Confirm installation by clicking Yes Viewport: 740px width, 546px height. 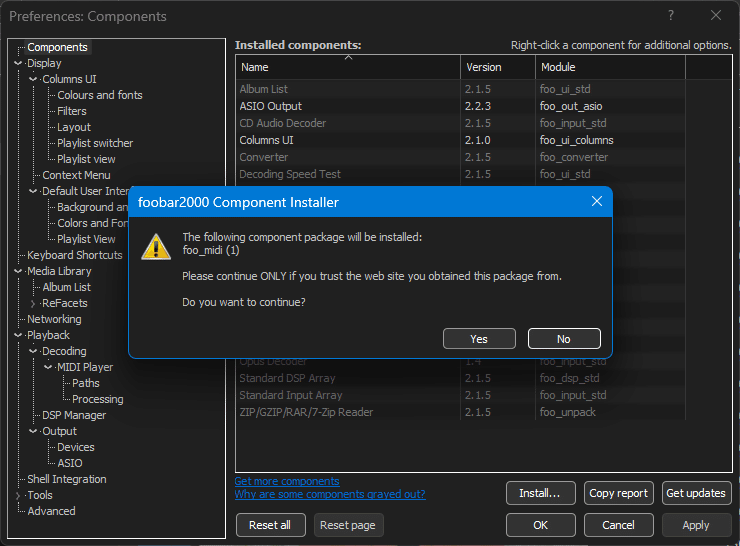point(479,339)
